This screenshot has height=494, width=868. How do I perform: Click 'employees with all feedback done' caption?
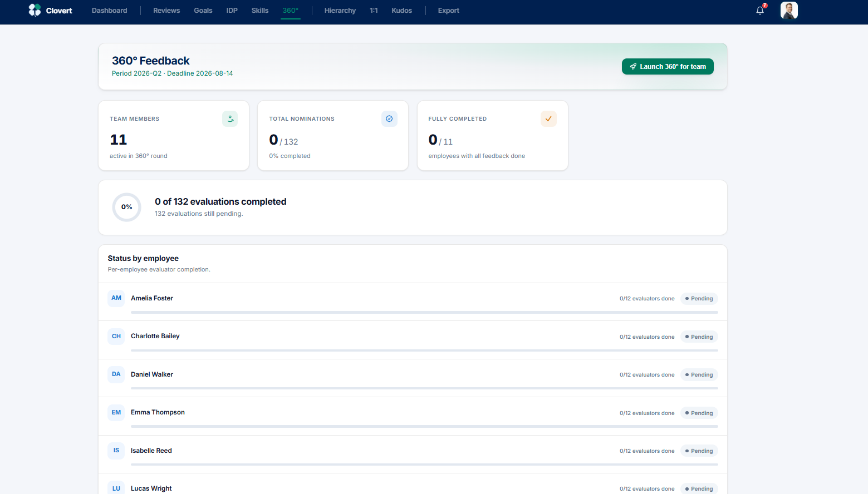click(477, 156)
